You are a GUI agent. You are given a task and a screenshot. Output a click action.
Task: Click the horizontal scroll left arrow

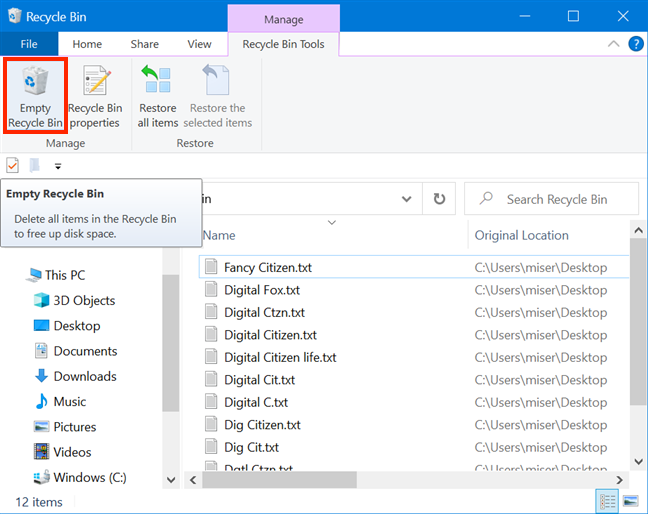tap(193, 480)
